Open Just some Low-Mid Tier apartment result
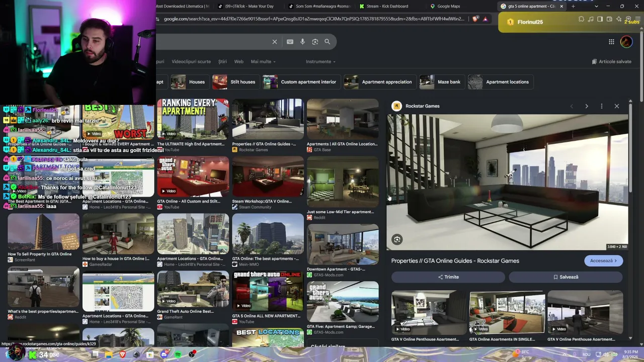644x362 pixels. pos(343,182)
